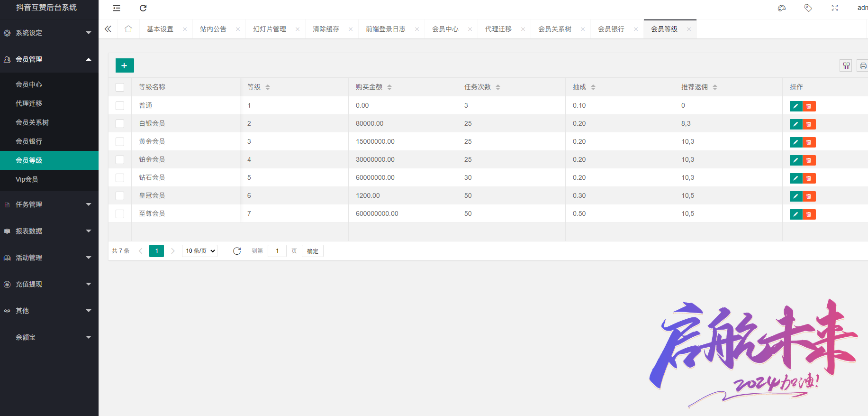This screenshot has height=416, width=868.
Task: Check the 普通 row checkbox
Action: click(x=120, y=106)
